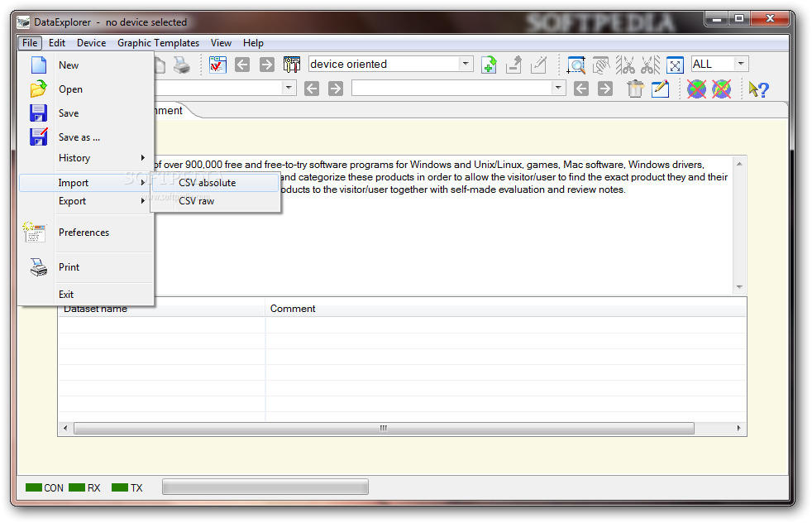Open the 'device oriented' dropdown

click(465, 64)
